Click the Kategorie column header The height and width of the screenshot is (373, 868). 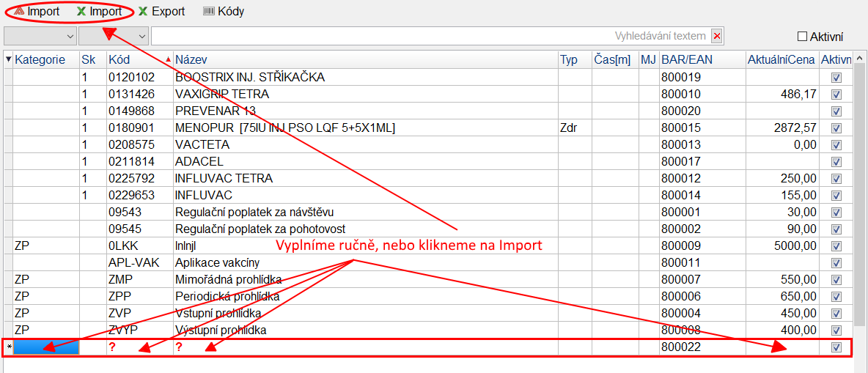click(40, 59)
